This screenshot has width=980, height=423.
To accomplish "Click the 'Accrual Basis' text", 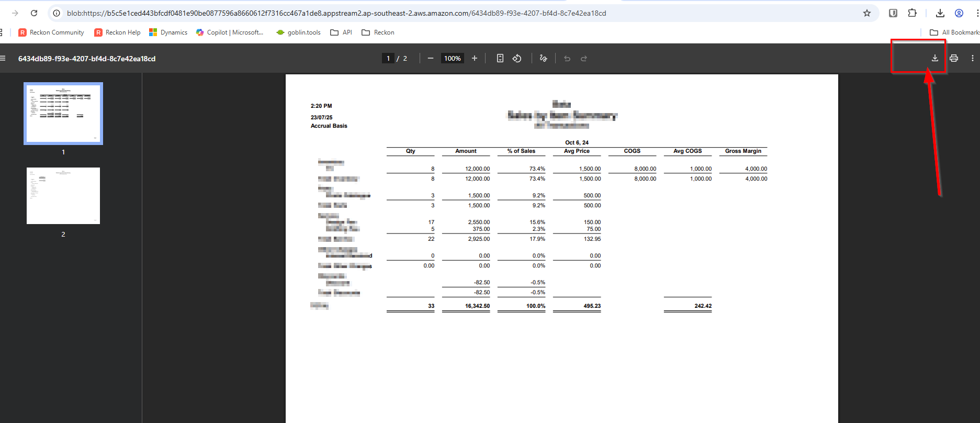I will pos(329,126).
